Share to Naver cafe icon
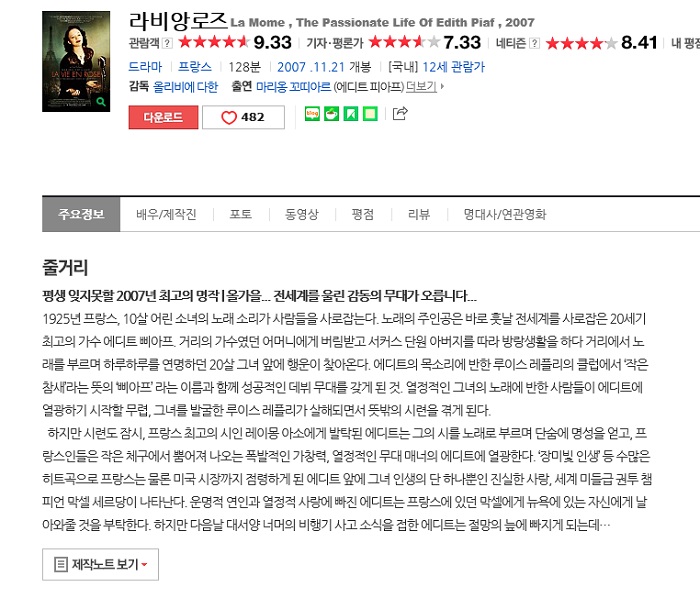Viewport: 700px width, 598px height. [x=331, y=114]
